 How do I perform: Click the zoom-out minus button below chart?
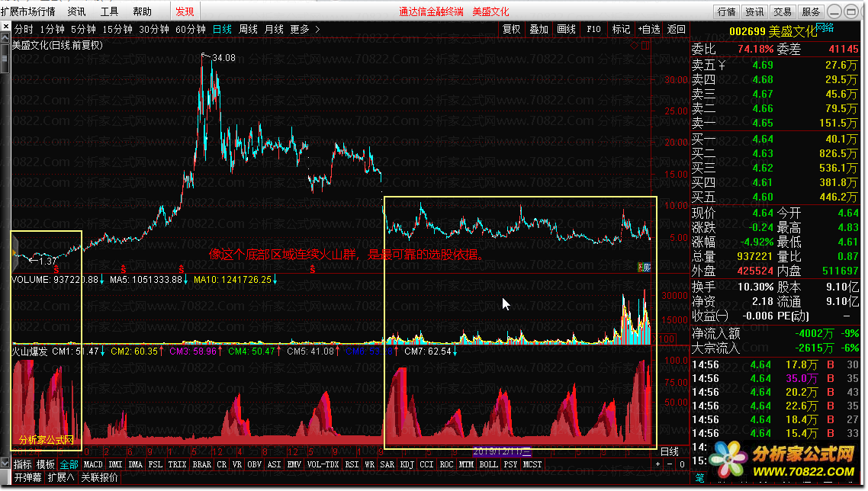(670, 464)
